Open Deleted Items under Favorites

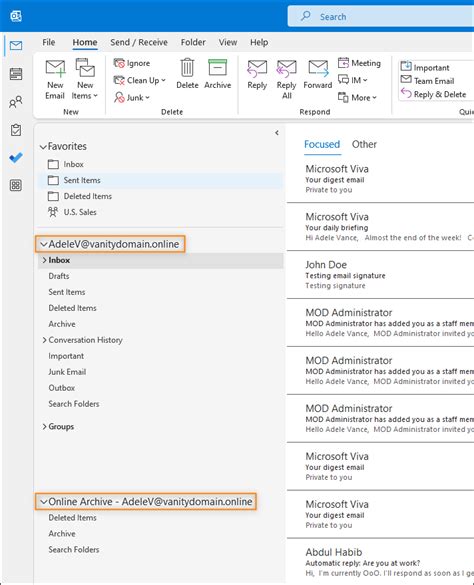160,196
